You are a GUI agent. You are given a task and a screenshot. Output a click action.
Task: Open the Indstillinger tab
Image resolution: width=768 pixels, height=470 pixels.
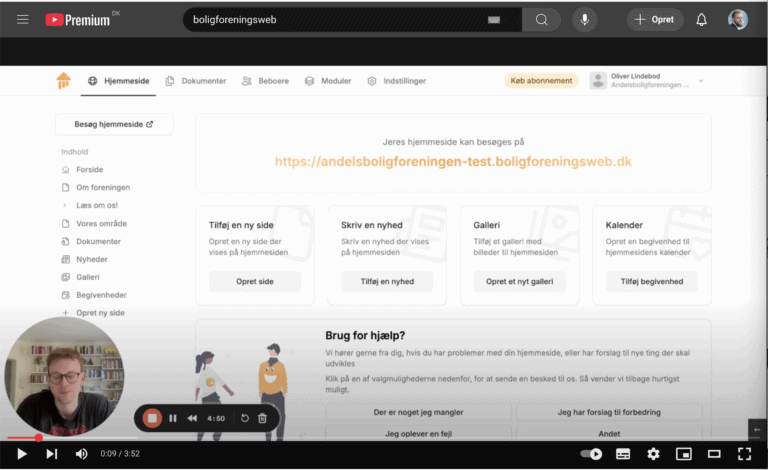(x=397, y=81)
